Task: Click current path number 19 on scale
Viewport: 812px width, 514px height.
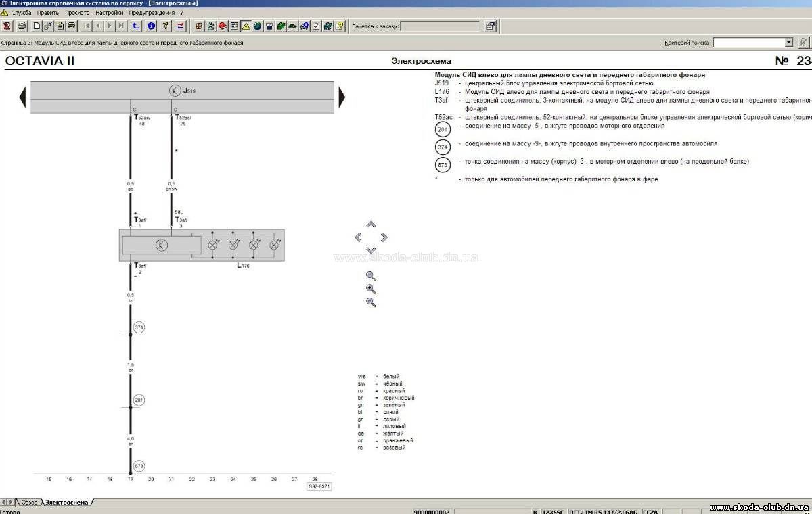Action: click(131, 479)
